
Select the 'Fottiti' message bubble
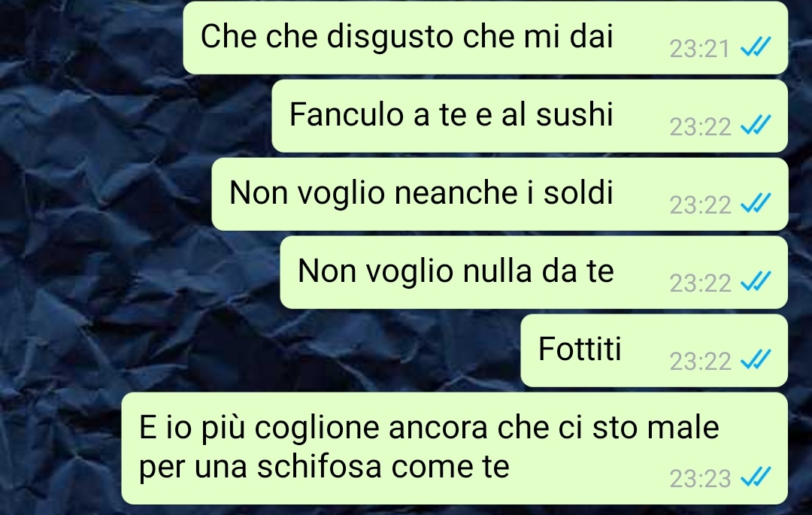(x=654, y=350)
